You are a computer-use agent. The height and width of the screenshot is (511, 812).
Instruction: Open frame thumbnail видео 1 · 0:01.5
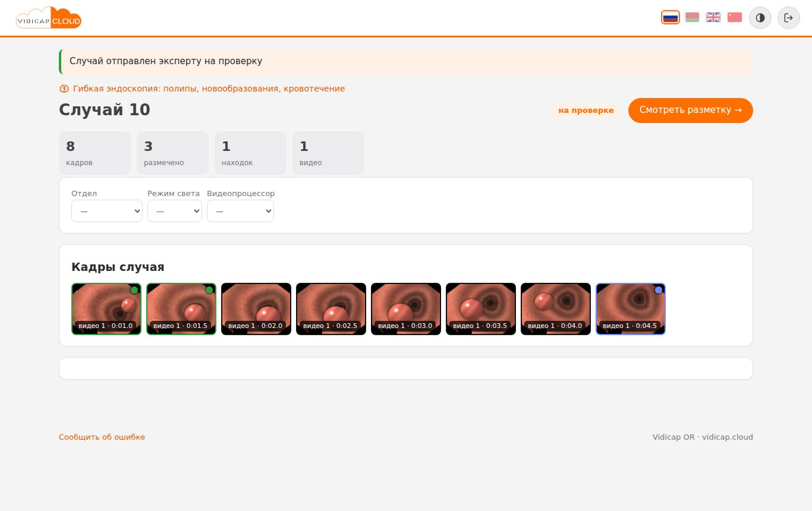pyautogui.click(x=181, y=309)
